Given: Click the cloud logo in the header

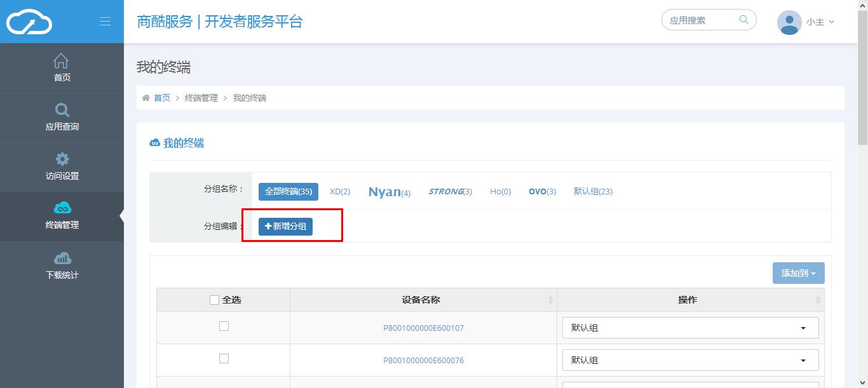Looking at the screenshot, I should [x=29, y=22].
